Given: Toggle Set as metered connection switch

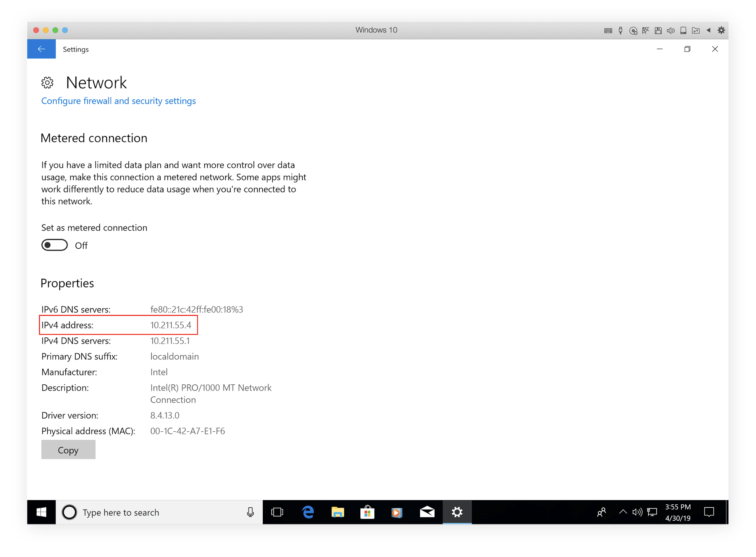Looking at the screenshot, I should [x=54, y=245].
